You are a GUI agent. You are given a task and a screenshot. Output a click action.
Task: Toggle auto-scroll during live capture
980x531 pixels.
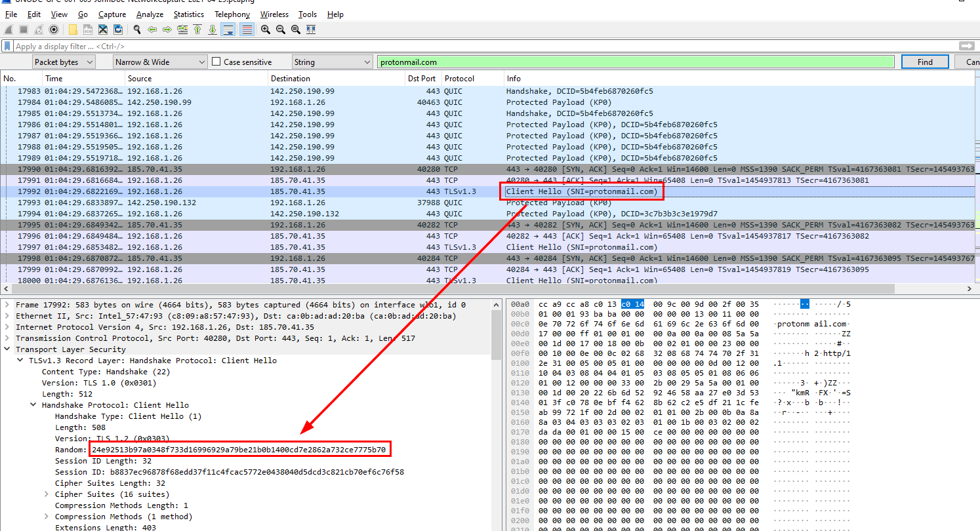pos(228,29)
